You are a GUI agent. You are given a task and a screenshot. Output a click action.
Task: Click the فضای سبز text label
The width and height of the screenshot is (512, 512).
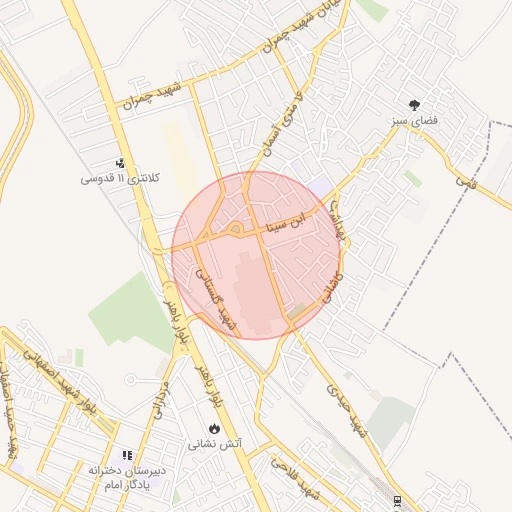click(x=414, y=121)
